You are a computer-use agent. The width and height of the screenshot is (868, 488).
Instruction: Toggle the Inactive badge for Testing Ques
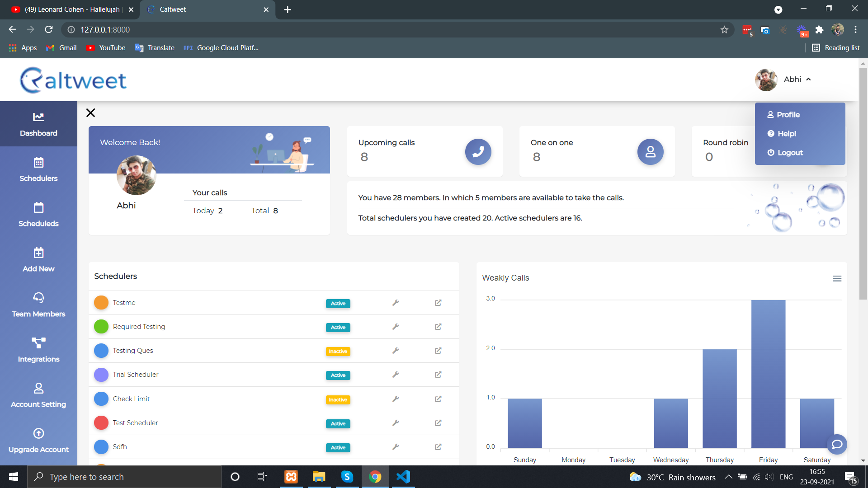click(338, 351)
